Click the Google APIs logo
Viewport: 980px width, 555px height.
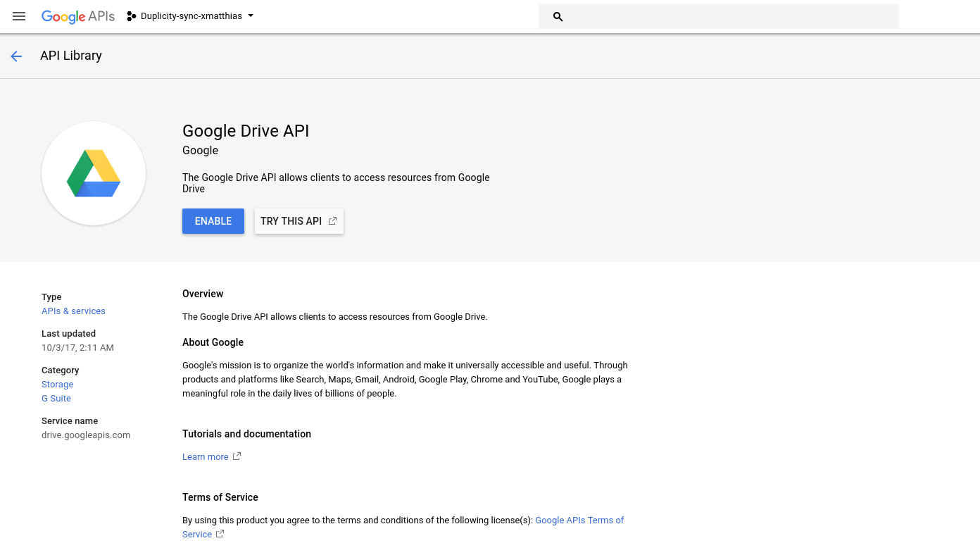[x=78, y=16]
